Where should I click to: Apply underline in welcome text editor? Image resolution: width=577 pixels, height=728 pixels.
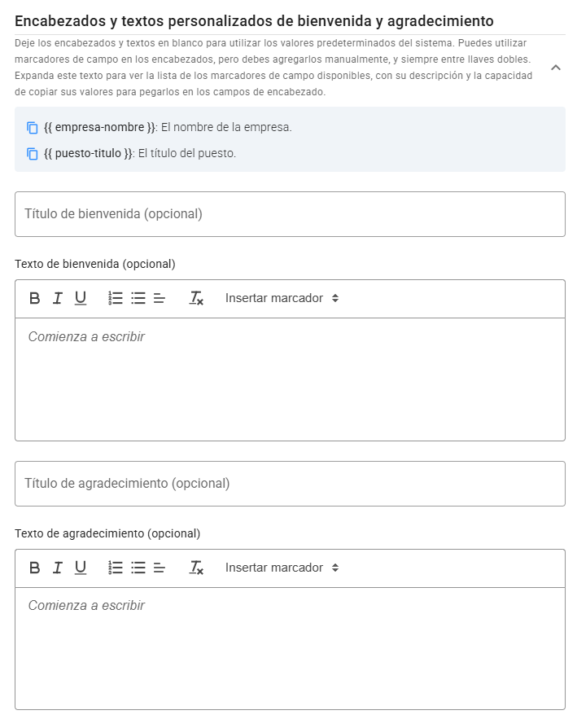(80, 298)
